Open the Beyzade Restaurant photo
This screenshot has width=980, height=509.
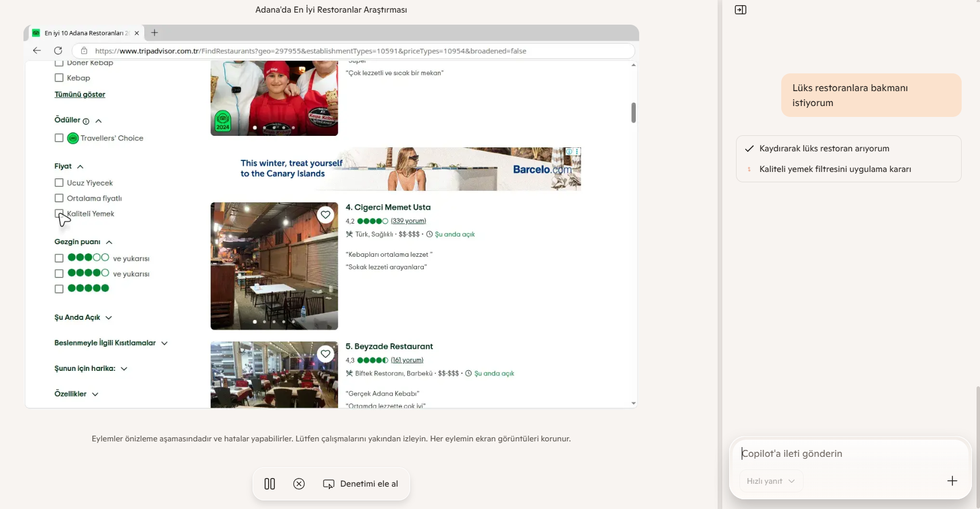coord(274,375)
